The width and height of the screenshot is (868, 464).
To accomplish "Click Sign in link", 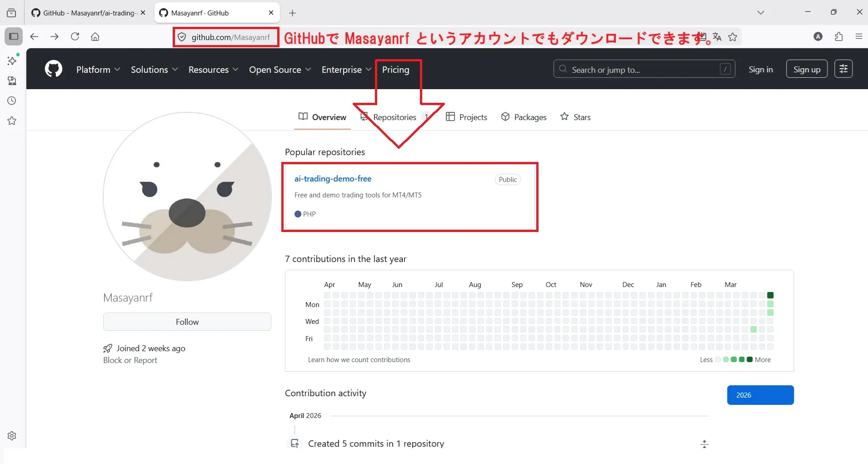I will pyautogui.click(x=761, y=70).
